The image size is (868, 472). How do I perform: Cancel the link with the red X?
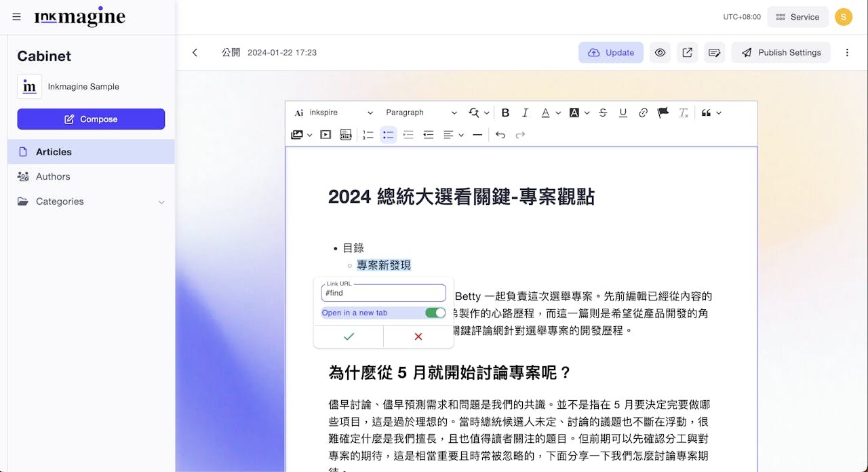[x=418, y=336]
